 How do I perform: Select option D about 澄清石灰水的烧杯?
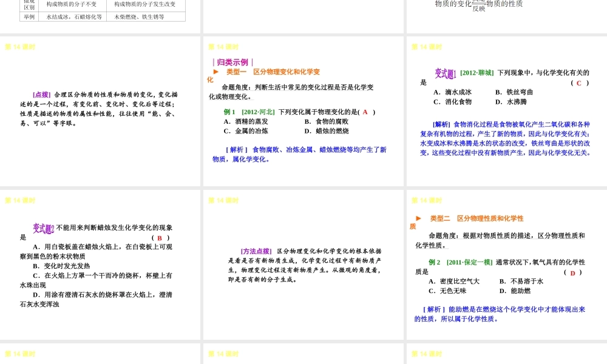(x=96, y=300)
